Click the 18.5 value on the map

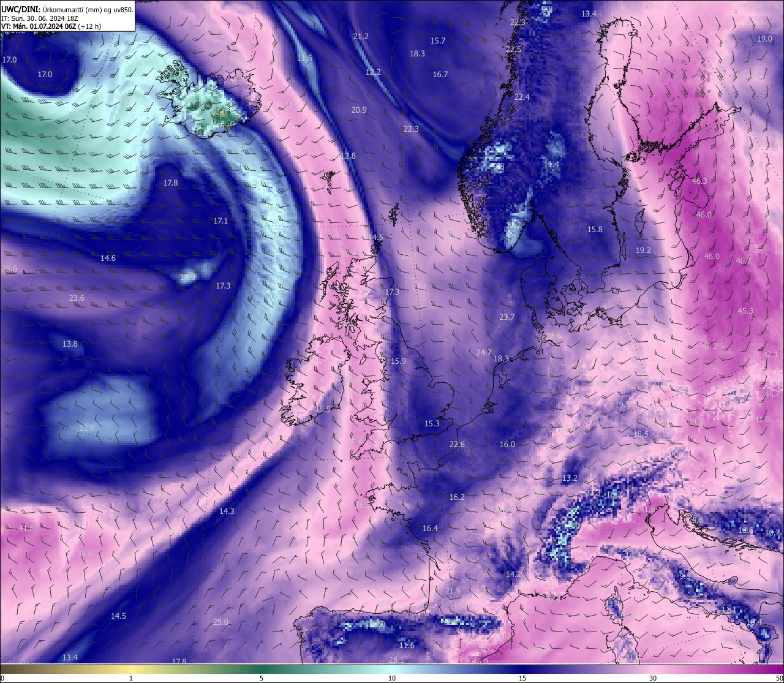[x=641, y=434]
